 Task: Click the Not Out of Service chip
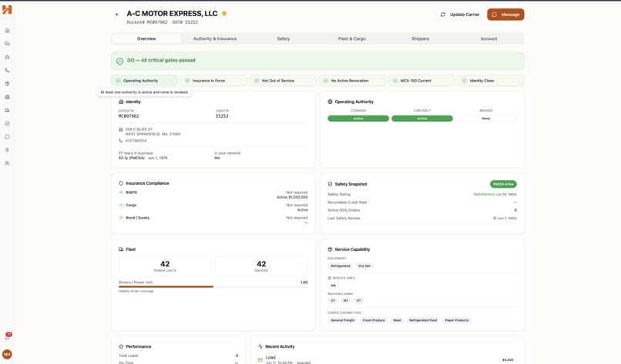tap(284, 81)
